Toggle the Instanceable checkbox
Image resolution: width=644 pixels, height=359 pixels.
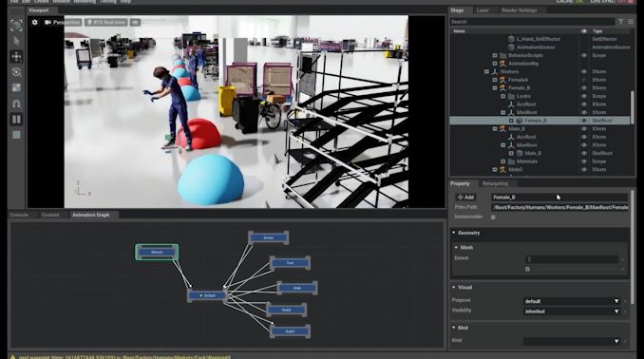pyautogui.click(x=493, y=217)
